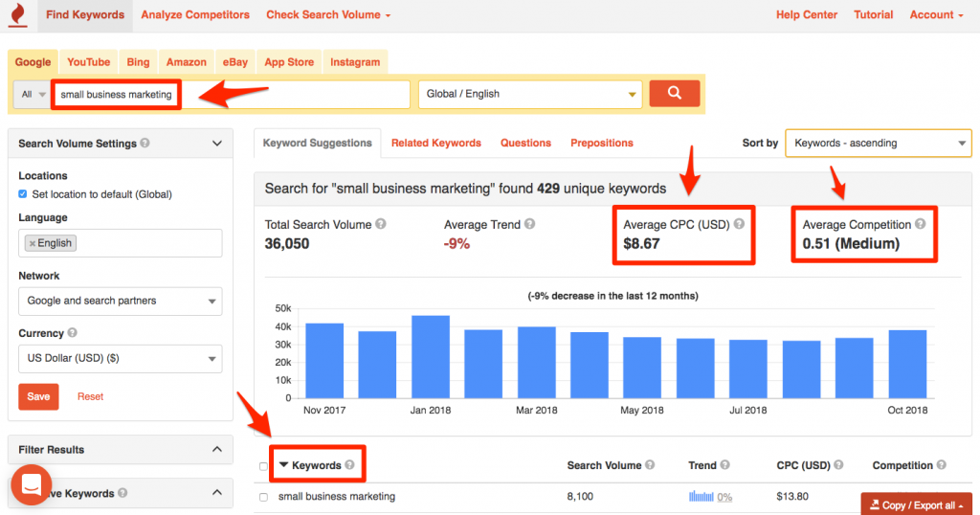Click the small business marketing search field
Viewport: 980px width, 515px height.
tap(232, 95)
